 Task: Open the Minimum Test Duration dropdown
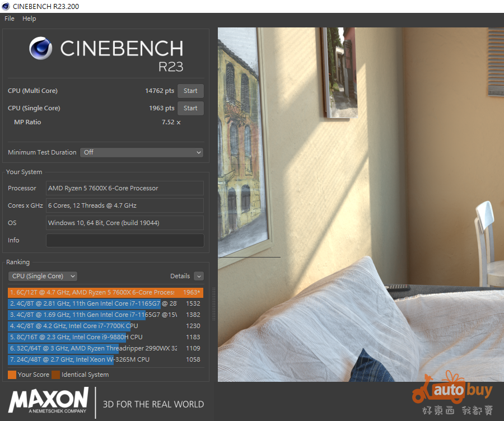pyautogui.click(x=142, y=152)
